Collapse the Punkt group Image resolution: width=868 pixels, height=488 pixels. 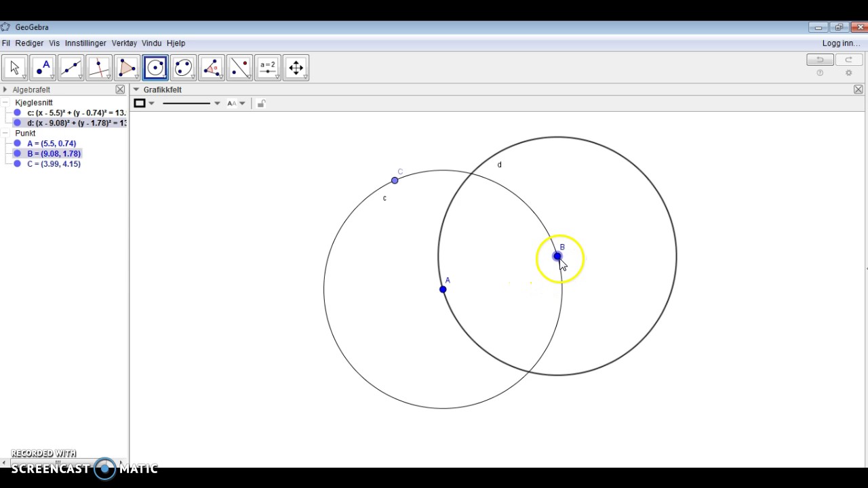pos(5,133)
